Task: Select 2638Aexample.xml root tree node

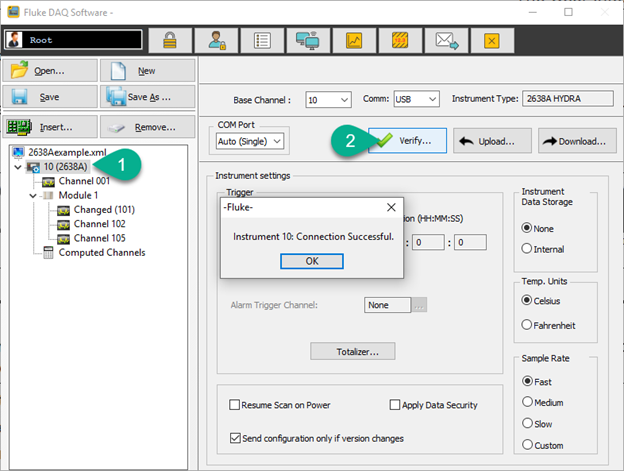Action: point(67,152)
